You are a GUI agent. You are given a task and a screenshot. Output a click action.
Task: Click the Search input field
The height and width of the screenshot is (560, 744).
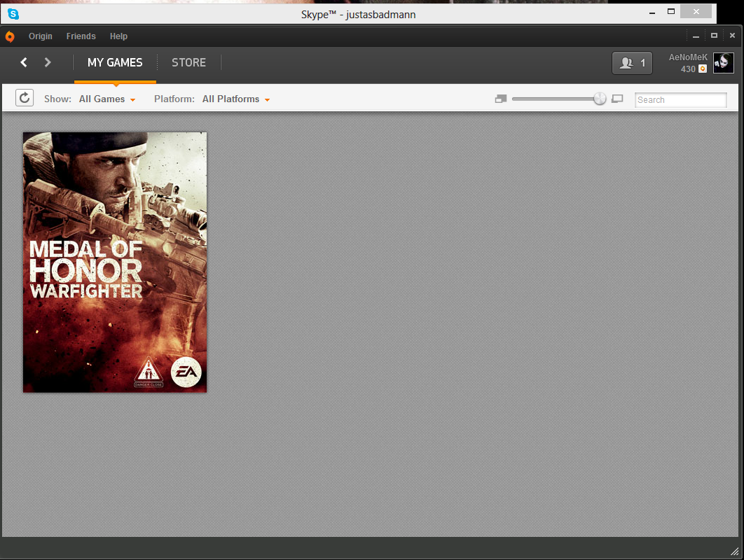coord(680,99)
